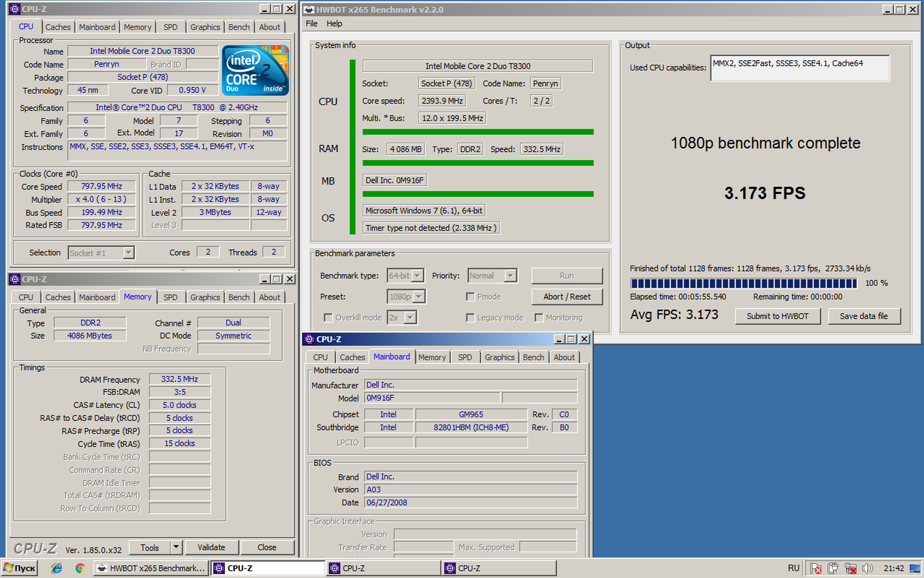924x578 pixels.
Task: Click the DRAM Frequency 332.5 MHz field
Action: click(180, 379)
